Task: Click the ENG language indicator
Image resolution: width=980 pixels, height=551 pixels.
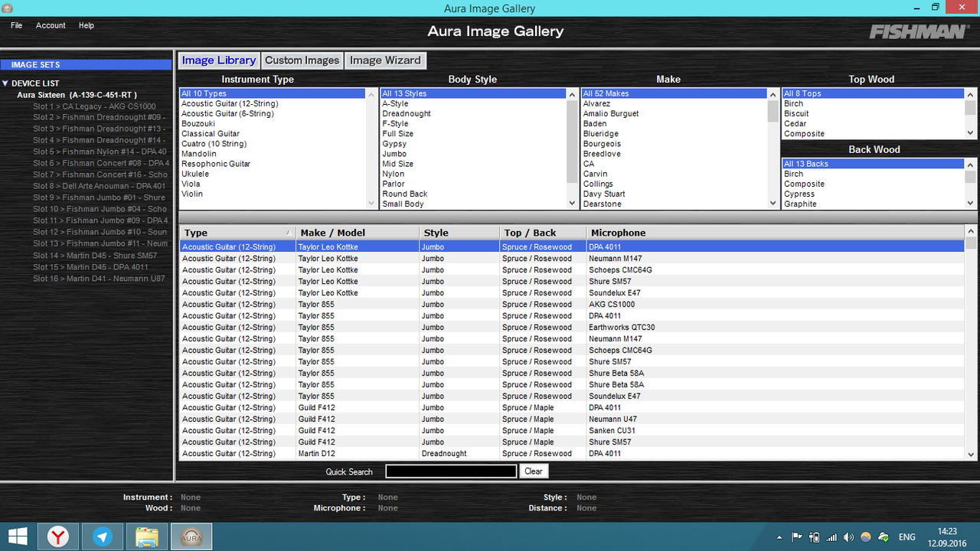Action: click(x=906, y=537)
